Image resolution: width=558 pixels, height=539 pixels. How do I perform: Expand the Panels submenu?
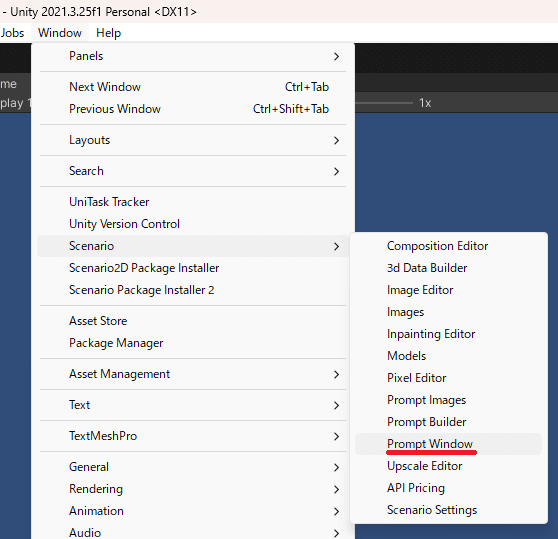click(x=193, y=56)
